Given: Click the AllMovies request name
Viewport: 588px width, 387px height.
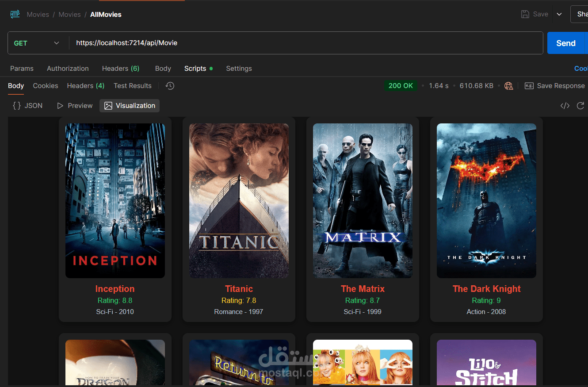Looking at the screenshot, I should tap(106, 14).
